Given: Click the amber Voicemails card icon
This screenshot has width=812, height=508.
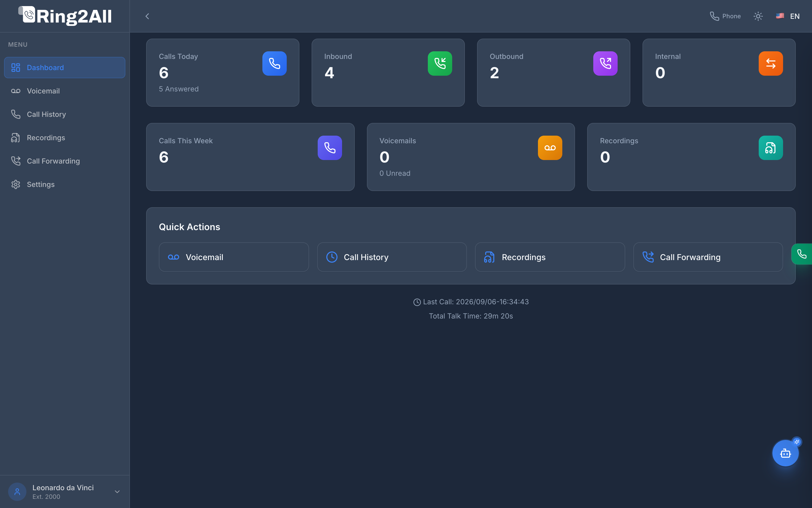Looking at the screenshot, I should 550,148.
